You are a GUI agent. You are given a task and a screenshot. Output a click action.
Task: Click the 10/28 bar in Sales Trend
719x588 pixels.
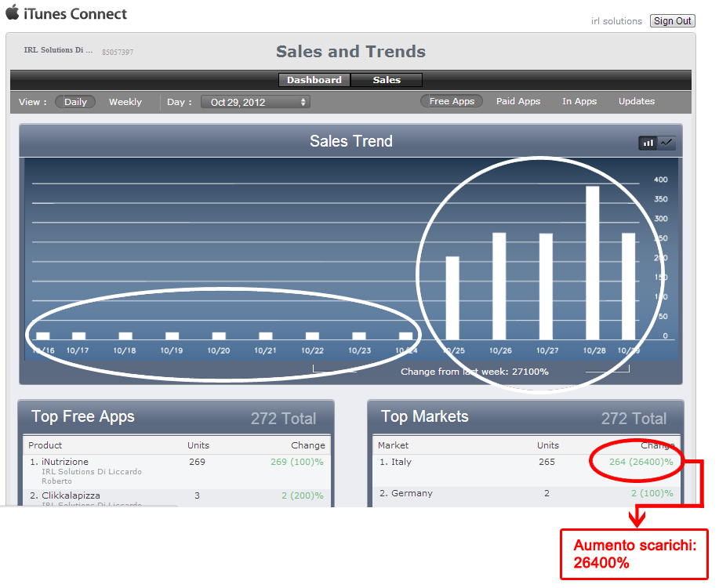pyautogui.click(x=593, y=263)
